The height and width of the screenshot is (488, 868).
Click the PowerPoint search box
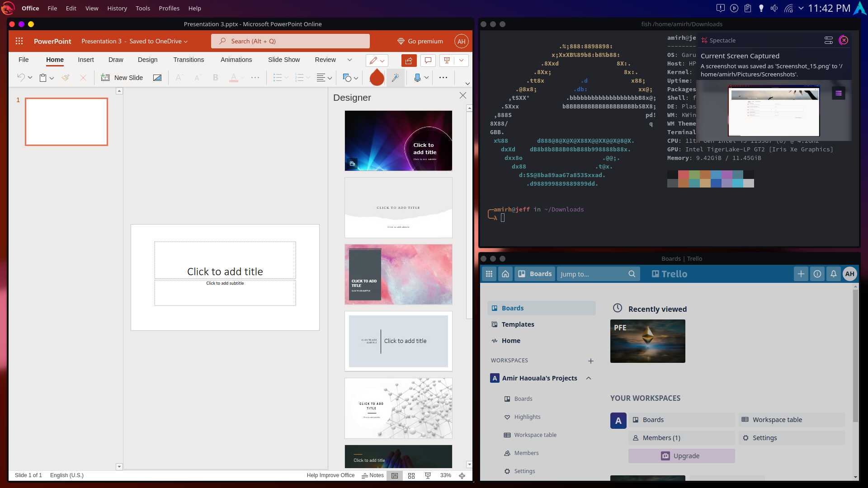(290, 41)
